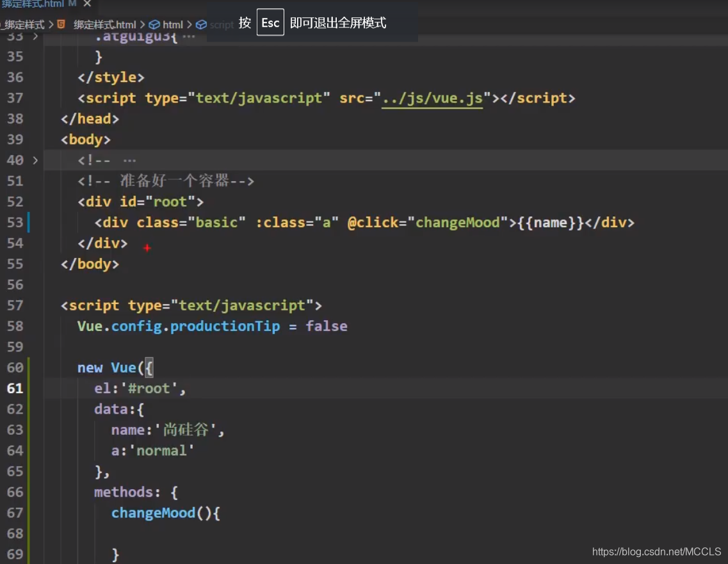This screenshot has width=728, height=564.
Task: Click the name:'尚硅谷' data property
Action: 168,430
